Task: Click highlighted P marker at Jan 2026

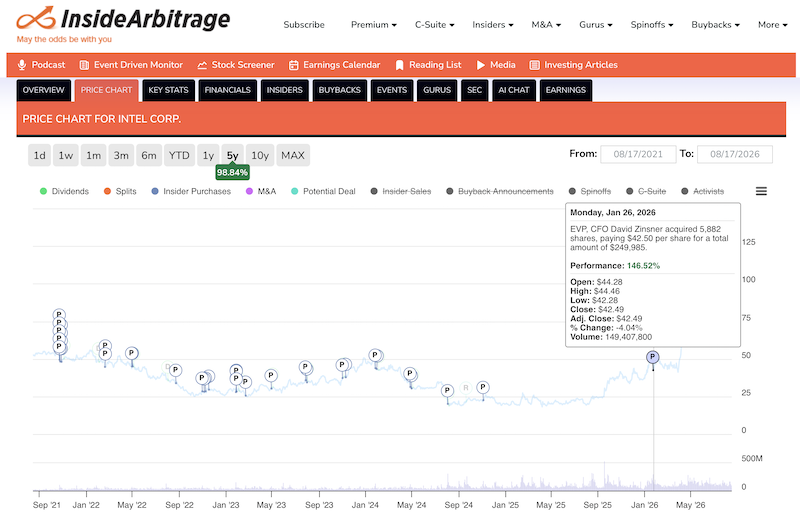Action: point(653,357)
